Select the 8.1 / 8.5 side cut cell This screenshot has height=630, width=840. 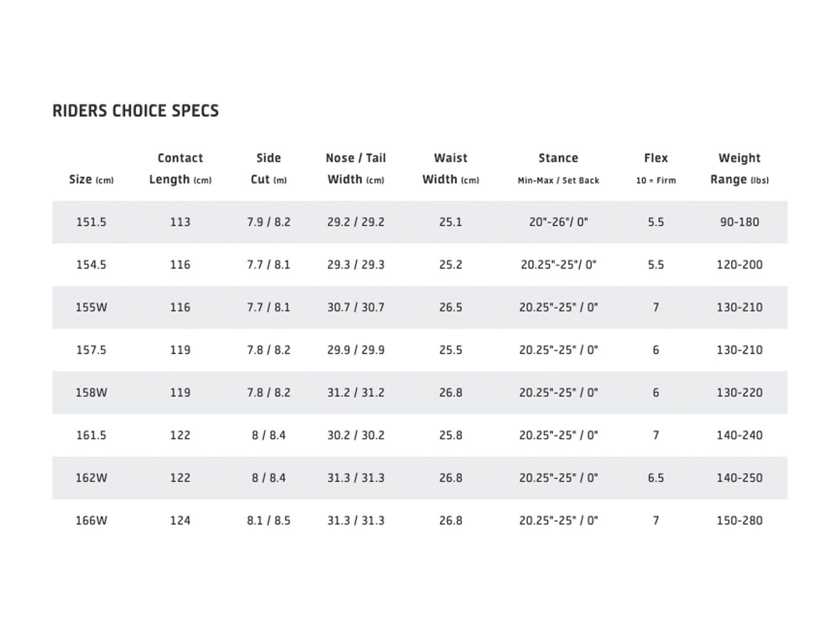point(268,521)
